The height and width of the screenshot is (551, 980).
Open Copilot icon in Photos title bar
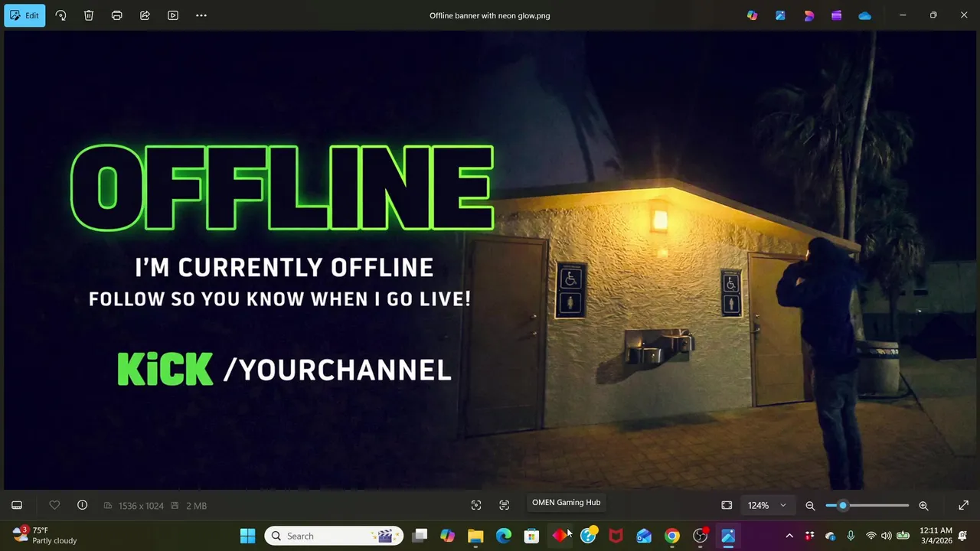[x=752, y=15]
